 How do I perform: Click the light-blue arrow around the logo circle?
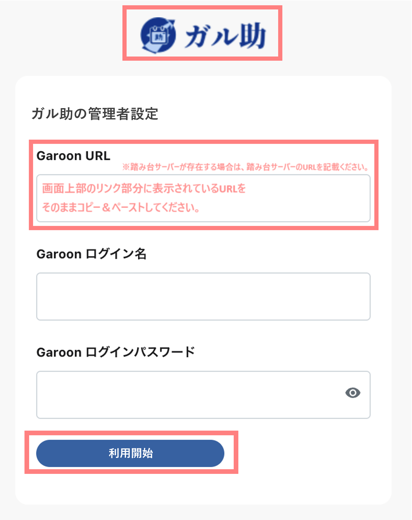152,47
